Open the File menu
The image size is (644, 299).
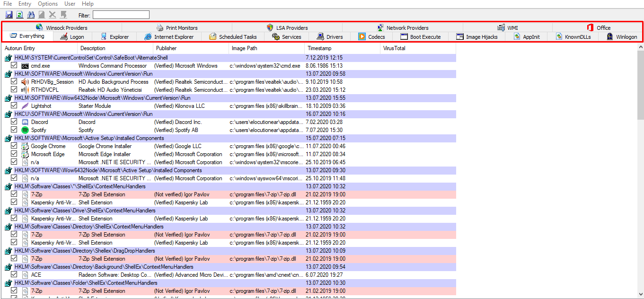click(8, 4)
